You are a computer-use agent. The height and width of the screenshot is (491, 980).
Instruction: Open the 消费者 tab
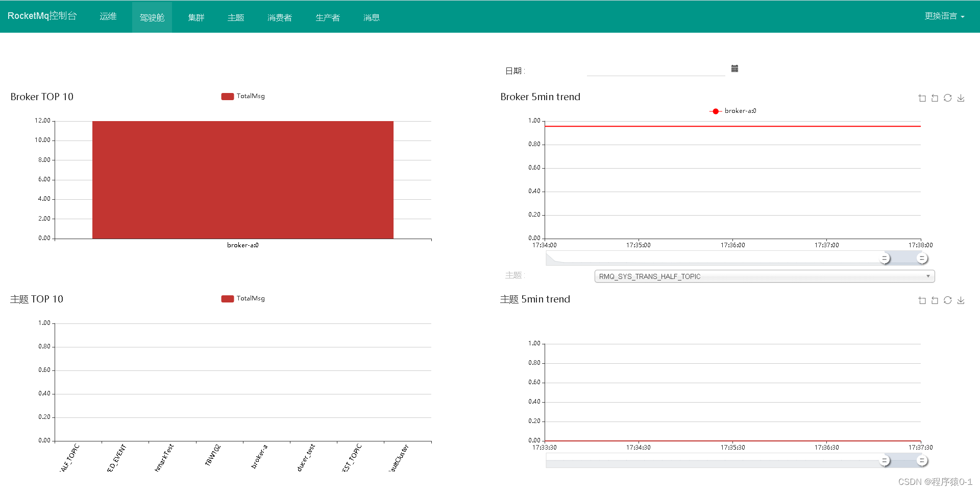(x=280, y=17)
